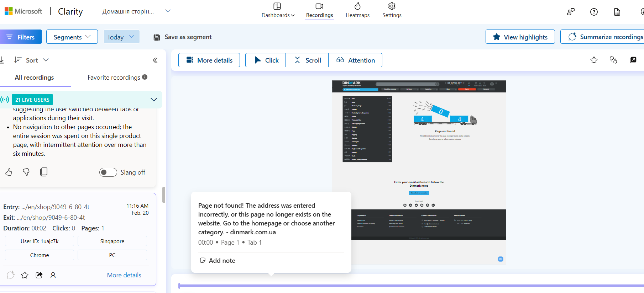Star the current recording in player toolbar
644x293 pixels.
pyautogui.click(x=594, y=60)
